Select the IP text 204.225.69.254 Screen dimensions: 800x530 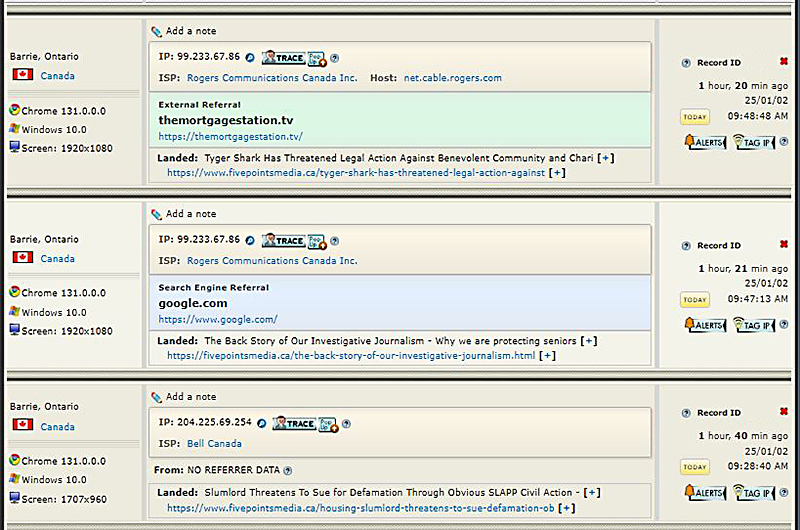[214, 422]
